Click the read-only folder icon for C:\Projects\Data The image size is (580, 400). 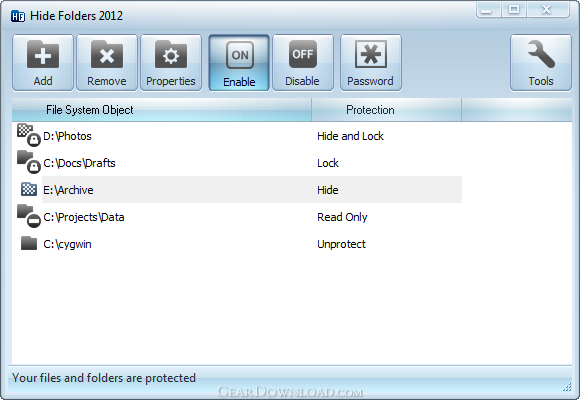(29, 216)
